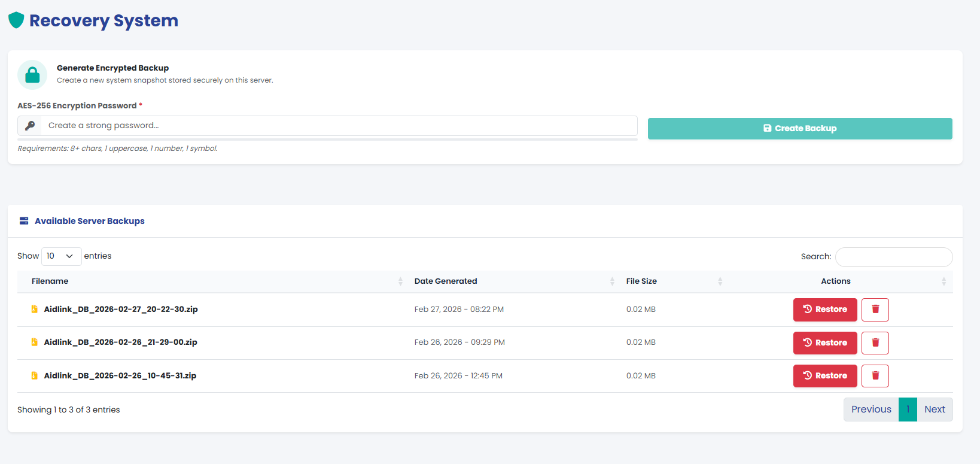Click the Date Generated column header text
This screenshot has width=980, height=464.
coord(446,281)
